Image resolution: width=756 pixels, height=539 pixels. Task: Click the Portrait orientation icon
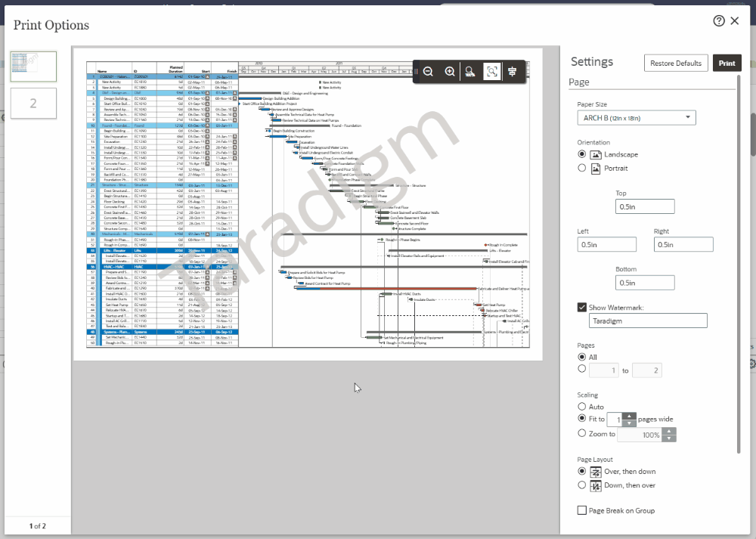(x=596, y=169)
